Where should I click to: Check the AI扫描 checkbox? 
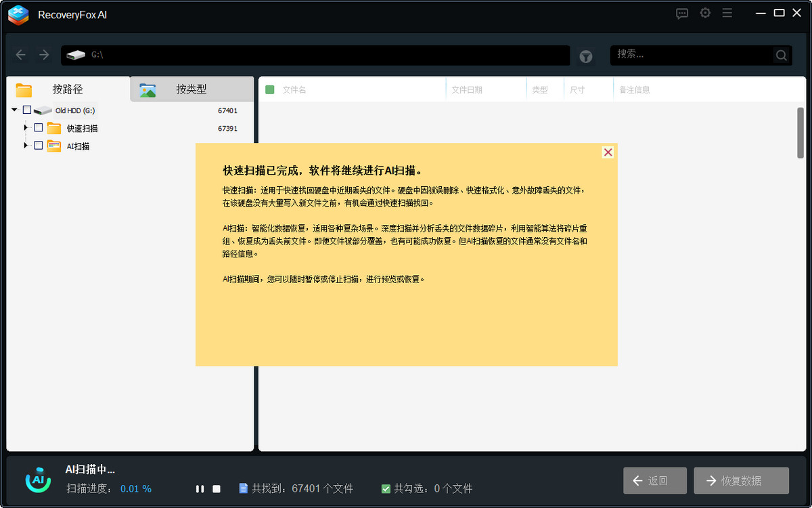point(38,145)
